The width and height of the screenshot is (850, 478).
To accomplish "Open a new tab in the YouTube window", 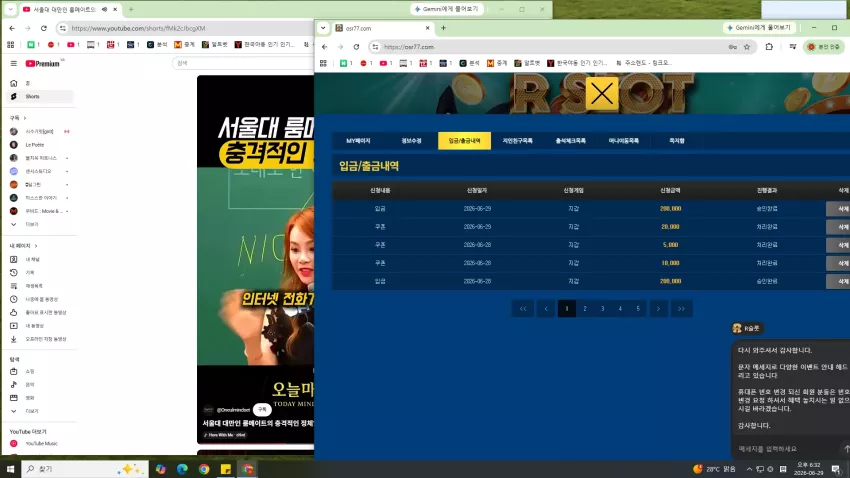I will tap(131, 9).
